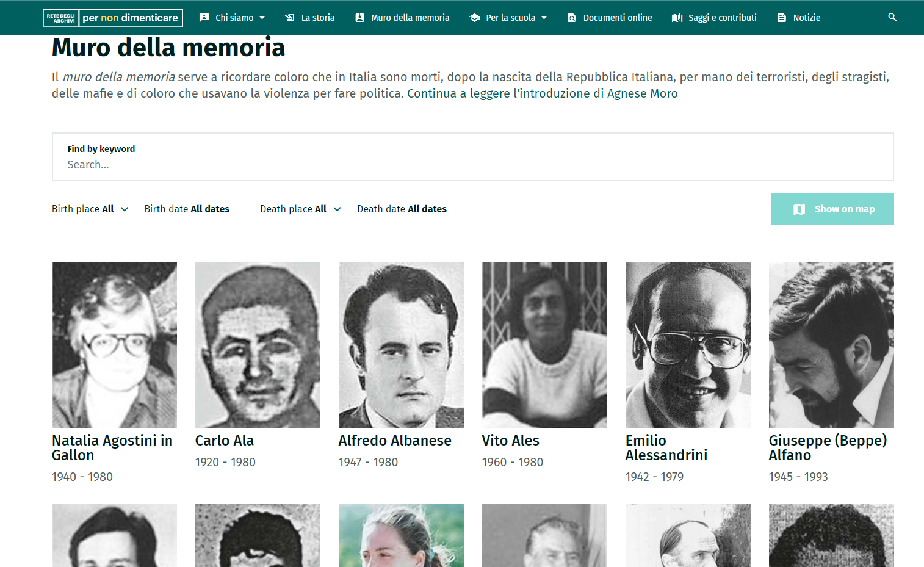Follow the Continua a leggere l'introduzione link

(x=543, y=93)
